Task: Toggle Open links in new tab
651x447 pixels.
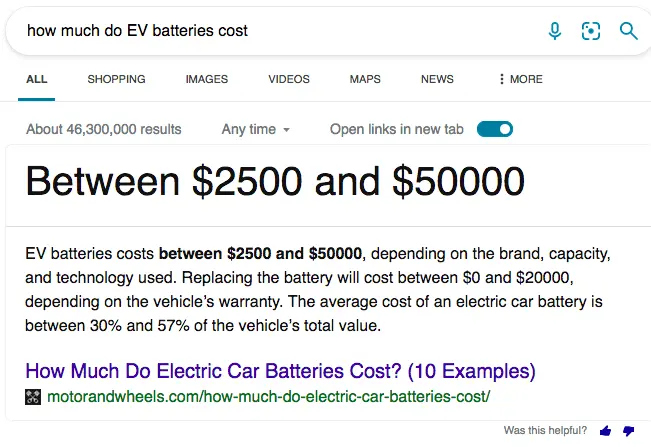Action: (x=495, y=129)
